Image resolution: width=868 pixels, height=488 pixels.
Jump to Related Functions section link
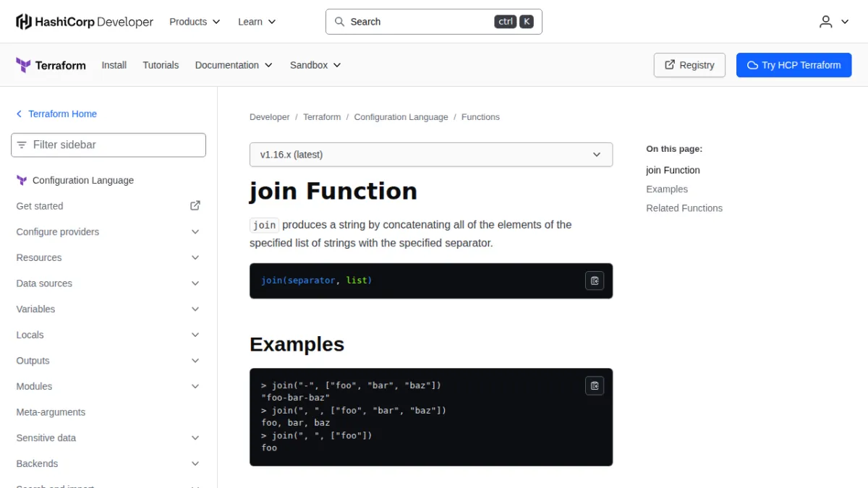(x=684, y=208)
